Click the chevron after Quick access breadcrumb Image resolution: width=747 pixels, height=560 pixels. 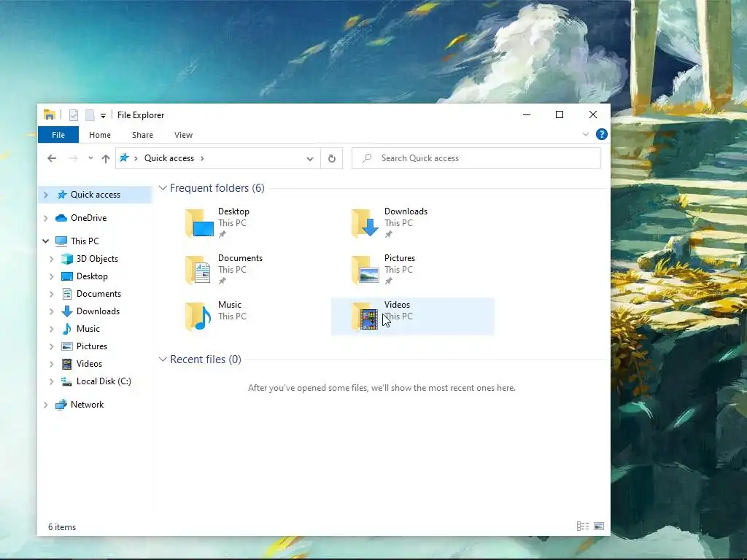point(202,158)
